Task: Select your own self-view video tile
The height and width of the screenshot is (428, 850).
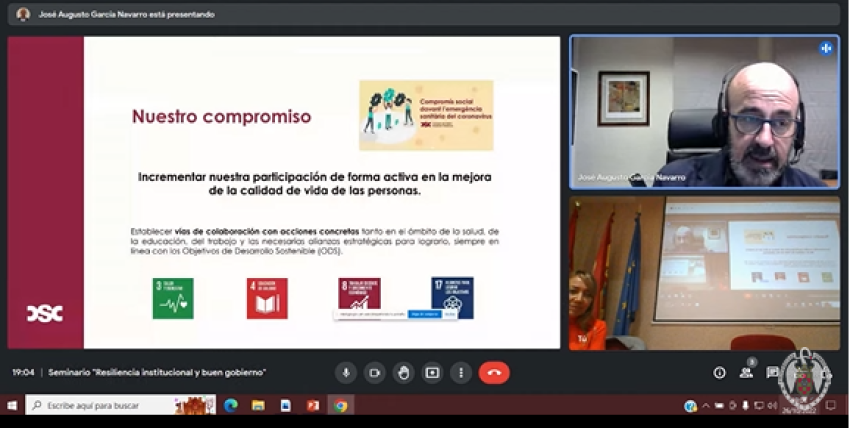Action: pyautogui.click(x=704, y=272)
